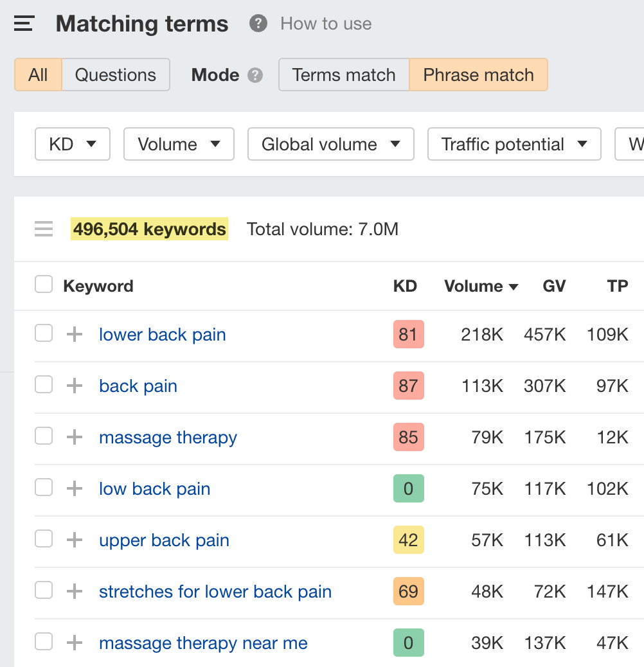644x667 pixels.
Task: Switch to the Questions tab
Action: click(x=116, y=75)
